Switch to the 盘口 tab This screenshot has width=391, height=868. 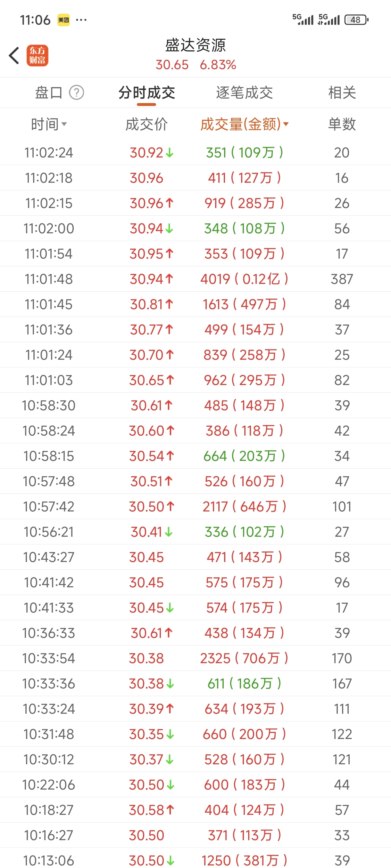tap(49, 93)
